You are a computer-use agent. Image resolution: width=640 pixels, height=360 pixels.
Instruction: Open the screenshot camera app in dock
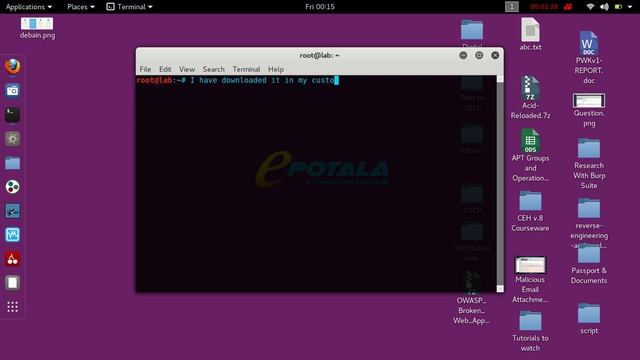(x=13, y=91)
